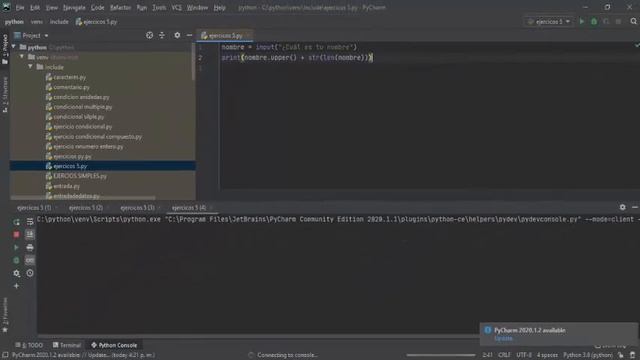Switch to ejercicos 5 (2) console tab
The height and width of the screenshot is (360, 640).
86,208
